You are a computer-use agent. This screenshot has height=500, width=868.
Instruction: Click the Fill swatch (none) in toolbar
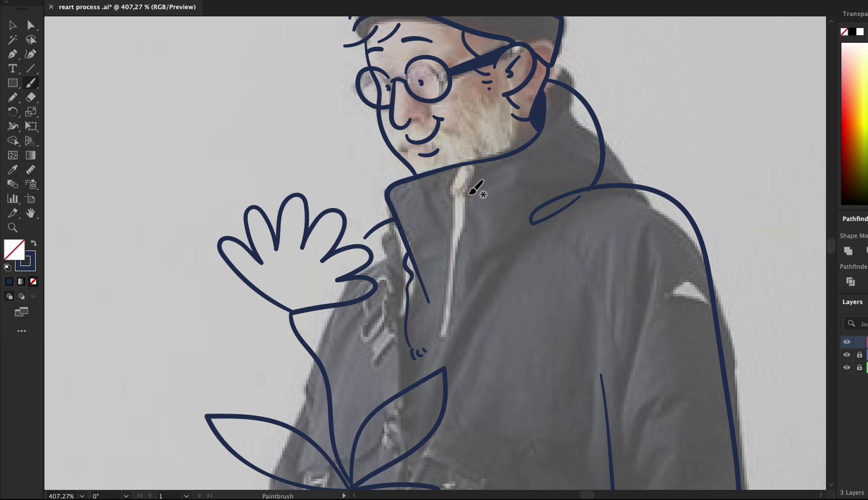coord(14,250)
